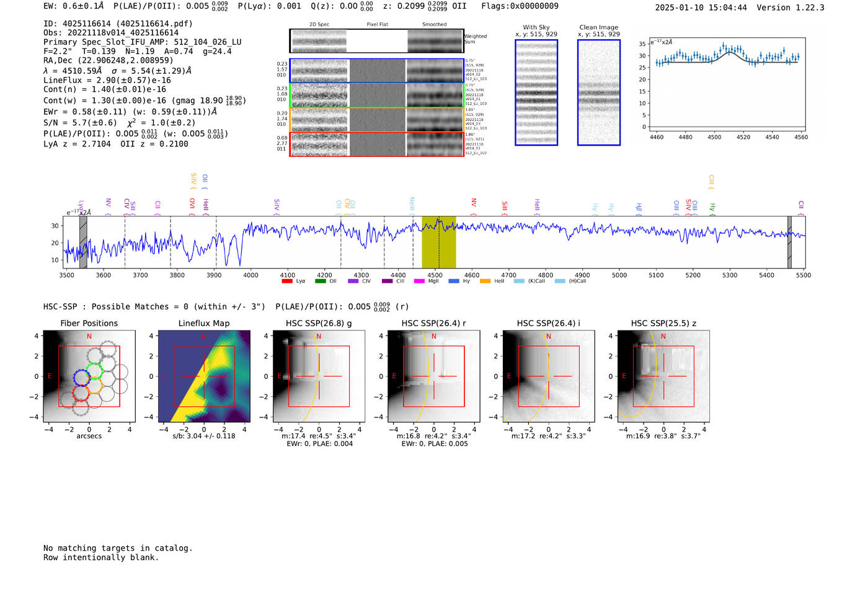The height and width of the screenshot is (591, 868).
Task: Select the red-framed 2D spectrum fiber row
Action: (x=376, y=144)
